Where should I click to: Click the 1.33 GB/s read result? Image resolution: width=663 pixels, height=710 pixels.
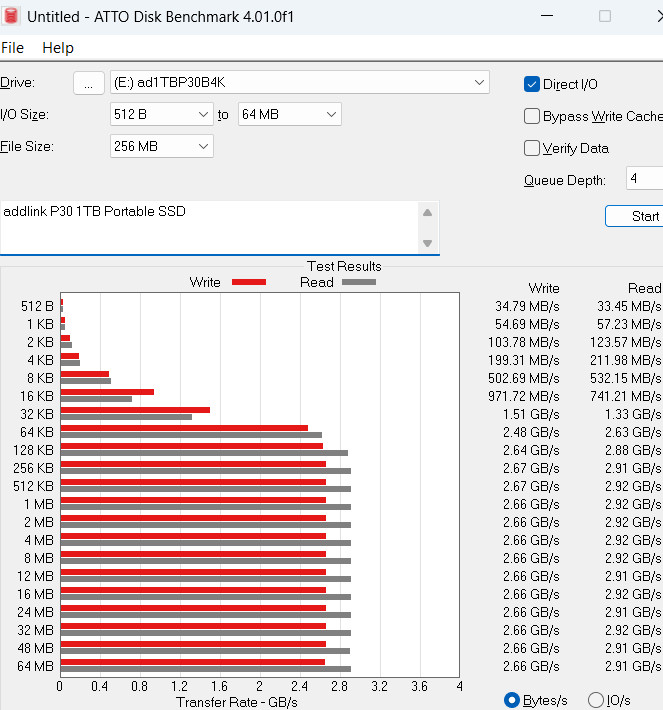pyautogui.click(x=633, y=414)
